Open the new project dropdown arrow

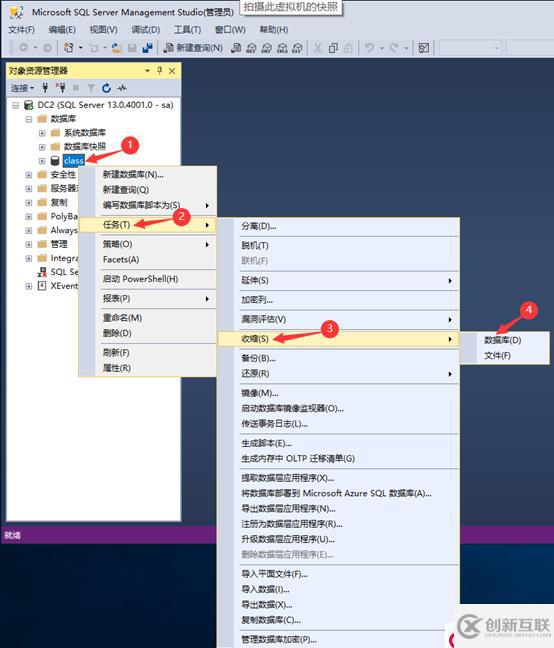[x=80, y=48]
